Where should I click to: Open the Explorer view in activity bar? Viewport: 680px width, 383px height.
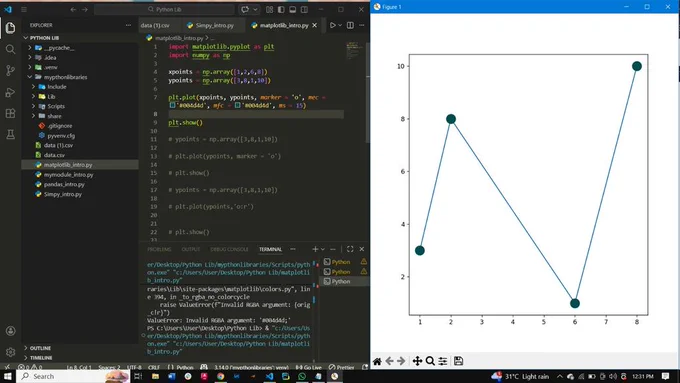tap(10, 28)
